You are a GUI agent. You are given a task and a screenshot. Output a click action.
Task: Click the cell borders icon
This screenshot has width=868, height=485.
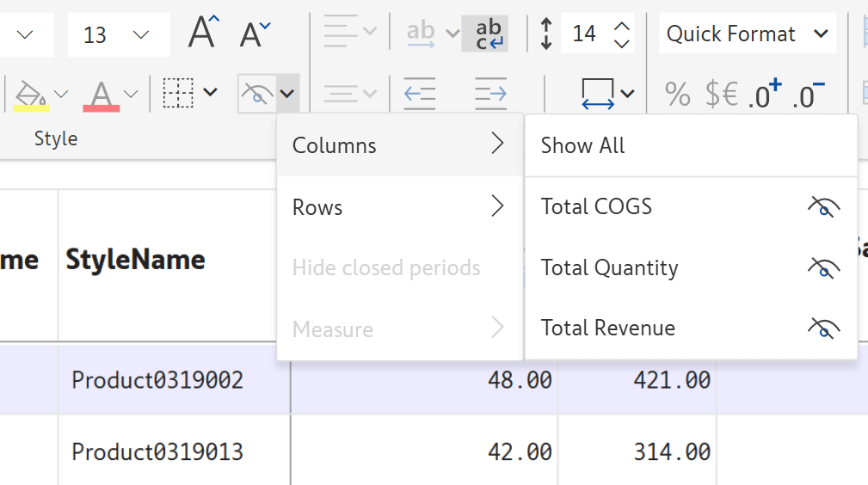pos(178,93)
